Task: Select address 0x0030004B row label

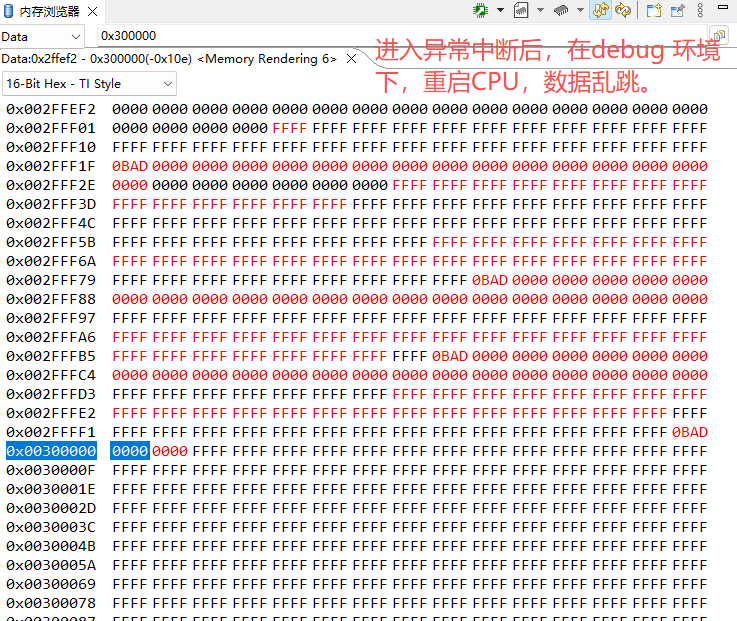Action: (51, 546)
